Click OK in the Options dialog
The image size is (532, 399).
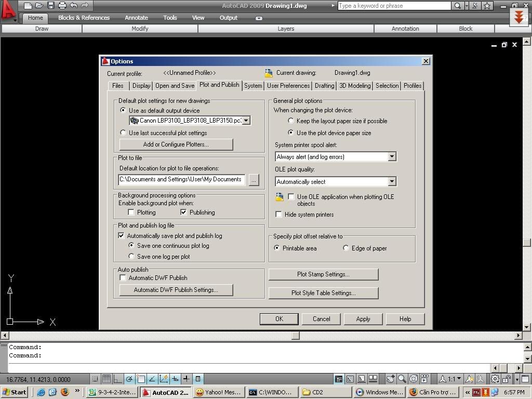click(x=279, y=319)
